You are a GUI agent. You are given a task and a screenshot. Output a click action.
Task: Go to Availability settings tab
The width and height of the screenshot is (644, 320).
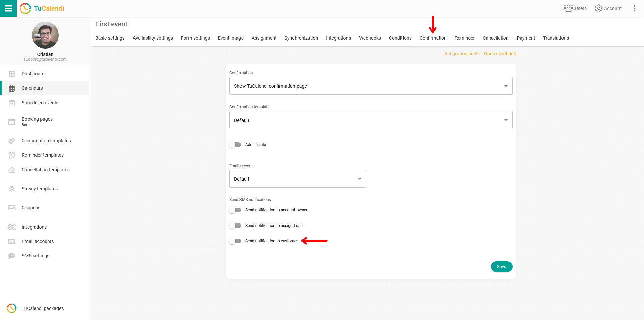pos(153,38)
